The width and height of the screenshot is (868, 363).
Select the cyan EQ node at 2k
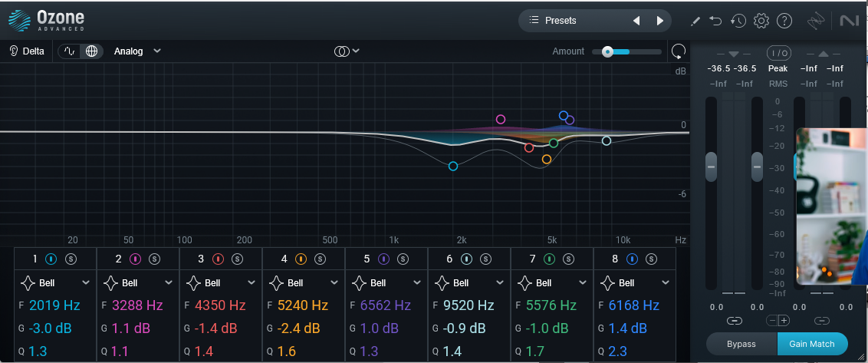click(x=453, y=167)
